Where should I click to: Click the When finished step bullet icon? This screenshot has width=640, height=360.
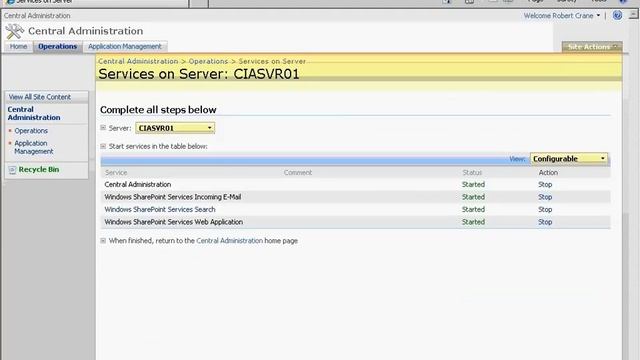click(103, 241)
